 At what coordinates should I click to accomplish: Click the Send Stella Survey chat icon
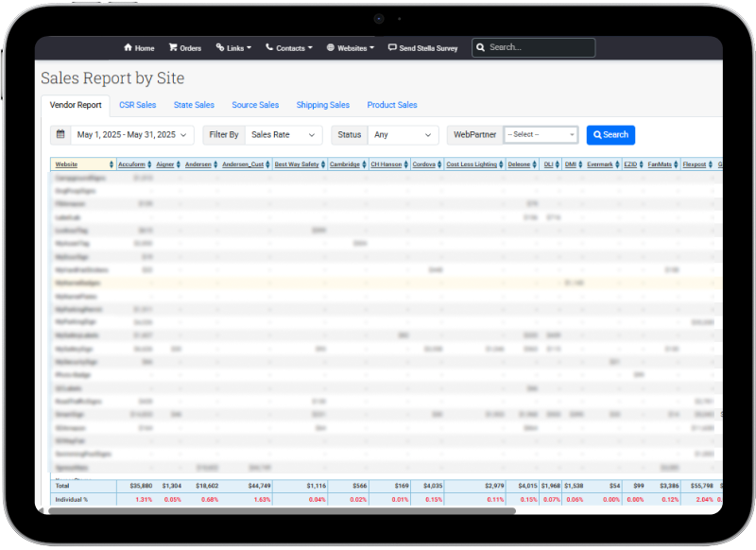click(392, 48)
